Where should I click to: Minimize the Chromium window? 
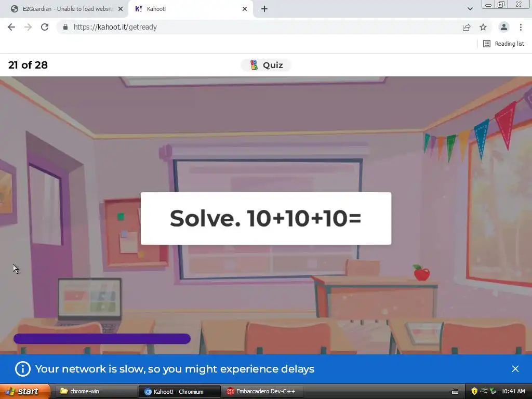tap(488, 5)
